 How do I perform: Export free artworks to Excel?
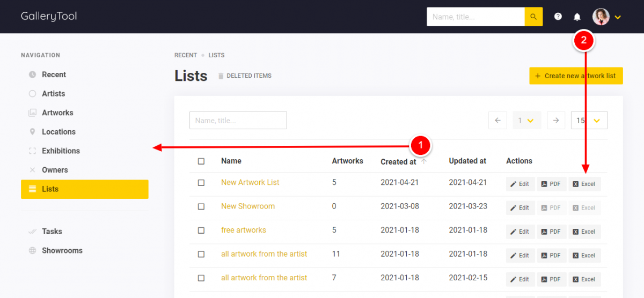[585, 232]
